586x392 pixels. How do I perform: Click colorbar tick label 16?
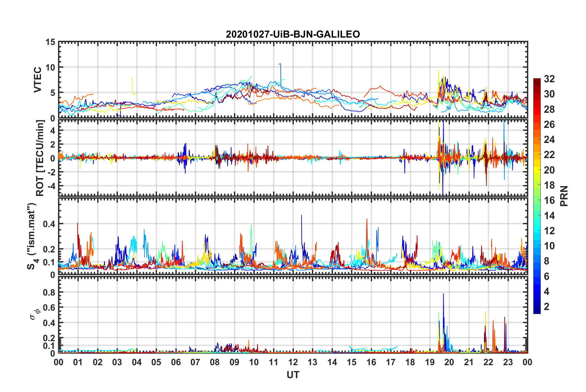coord(549,200)
